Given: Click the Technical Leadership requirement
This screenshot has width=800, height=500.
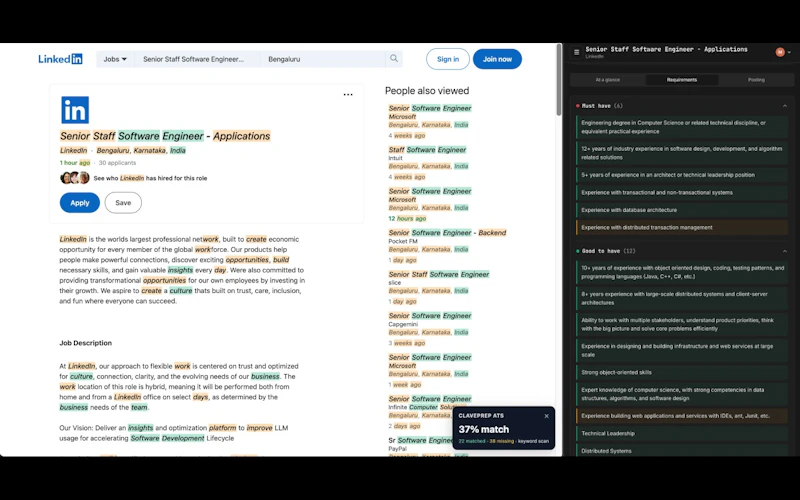Looking at the screenshot, I should click(x=682, y=434).
